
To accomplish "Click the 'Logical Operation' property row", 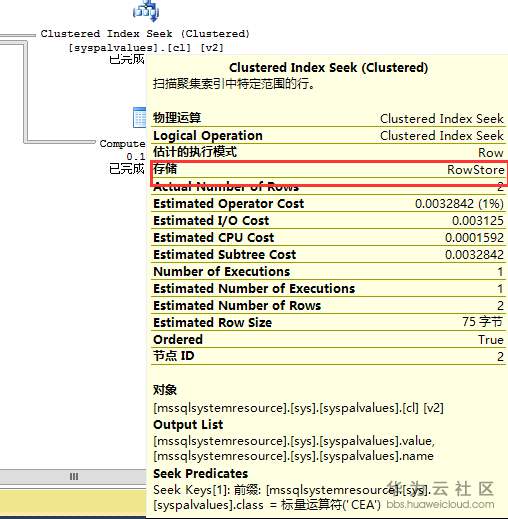I will 328,136.
